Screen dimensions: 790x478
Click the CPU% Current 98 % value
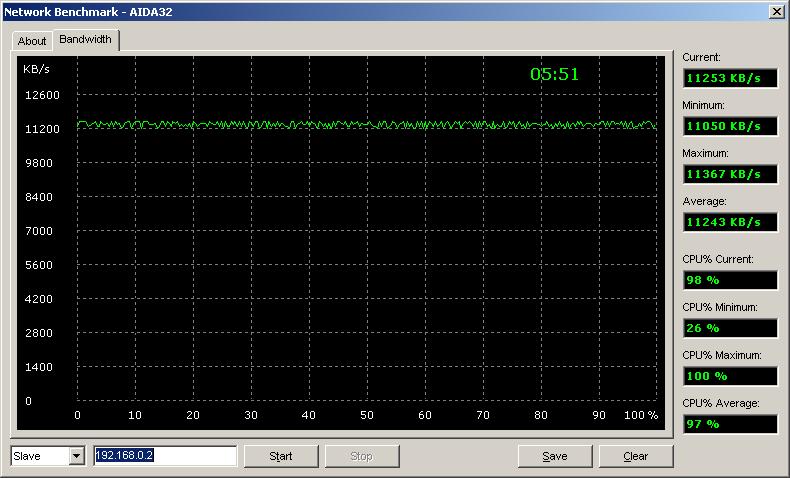point(730,280)
